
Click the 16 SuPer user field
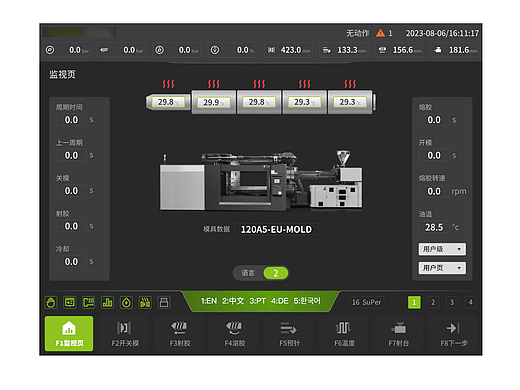pyautogui.click(x=366, y=302)
